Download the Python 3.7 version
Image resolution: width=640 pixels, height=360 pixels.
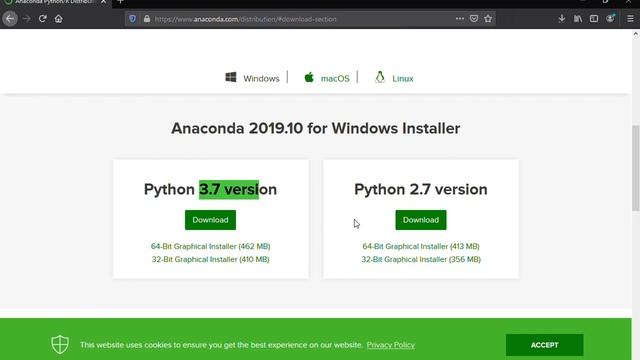(210, 220)
